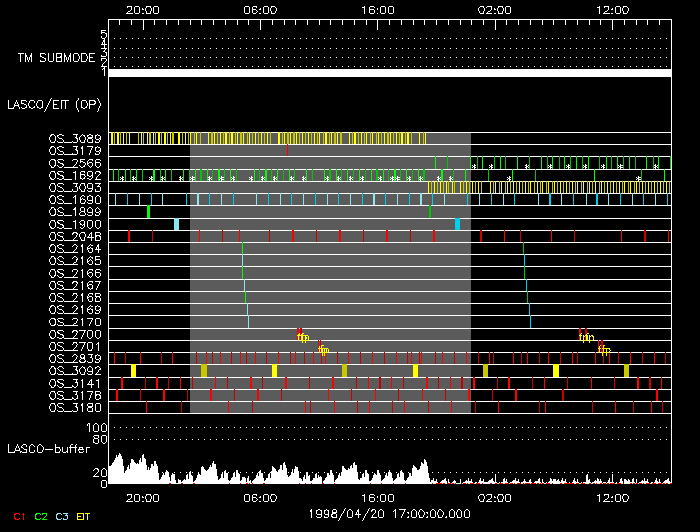The image size is (700, 532).
Task: Click the TM SUBMODE label
Action: [54, 57]
